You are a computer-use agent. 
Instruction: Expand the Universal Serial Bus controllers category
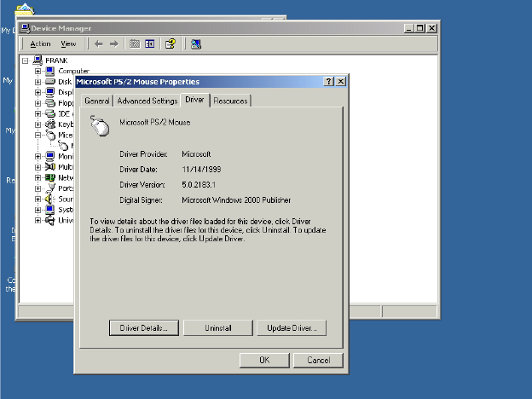[38, 220]
